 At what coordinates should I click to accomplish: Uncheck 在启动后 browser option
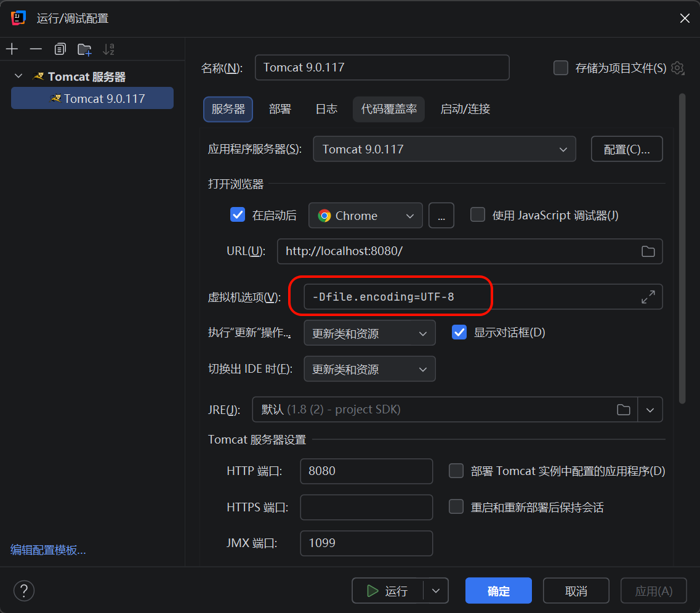(238, 215)
